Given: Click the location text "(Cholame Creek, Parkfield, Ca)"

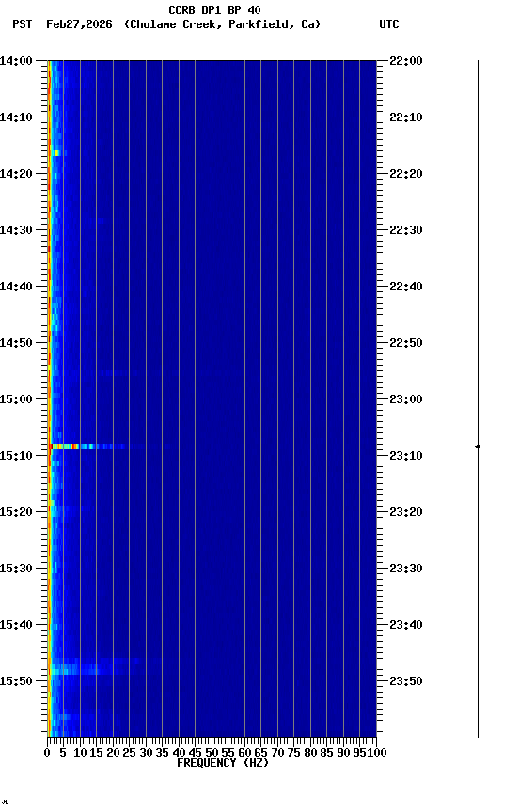Looking at the screenshot, I should tap(222, 24).
